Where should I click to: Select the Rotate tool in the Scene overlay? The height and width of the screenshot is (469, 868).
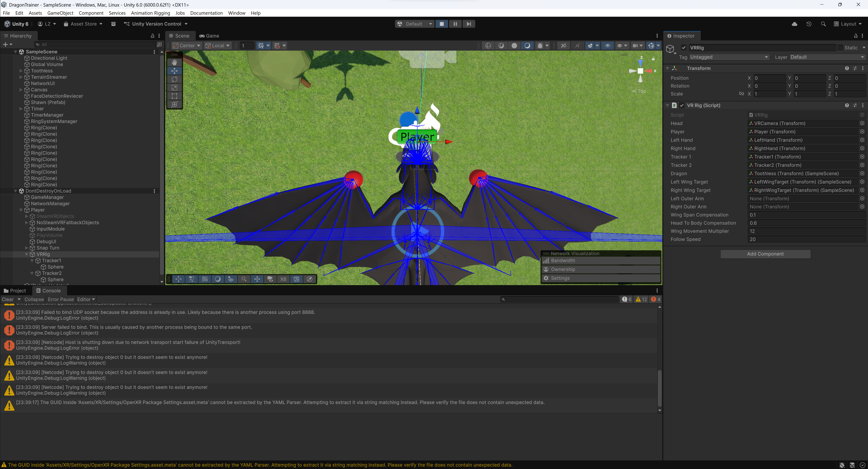pyautogui.click(x=174, y=79)
